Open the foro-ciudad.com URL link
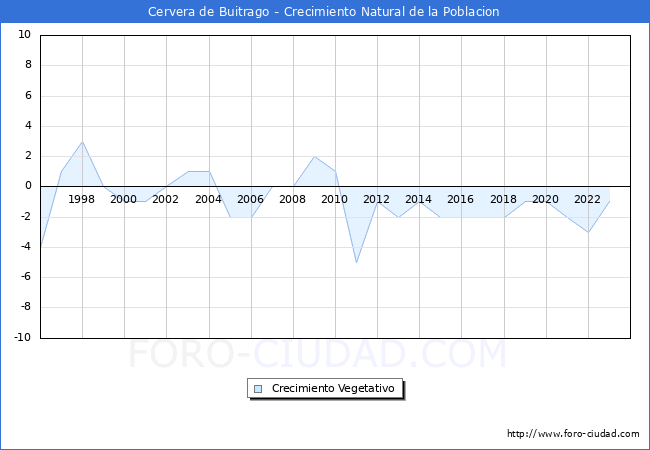Screen dimensions: 650x450 (573, 434)
